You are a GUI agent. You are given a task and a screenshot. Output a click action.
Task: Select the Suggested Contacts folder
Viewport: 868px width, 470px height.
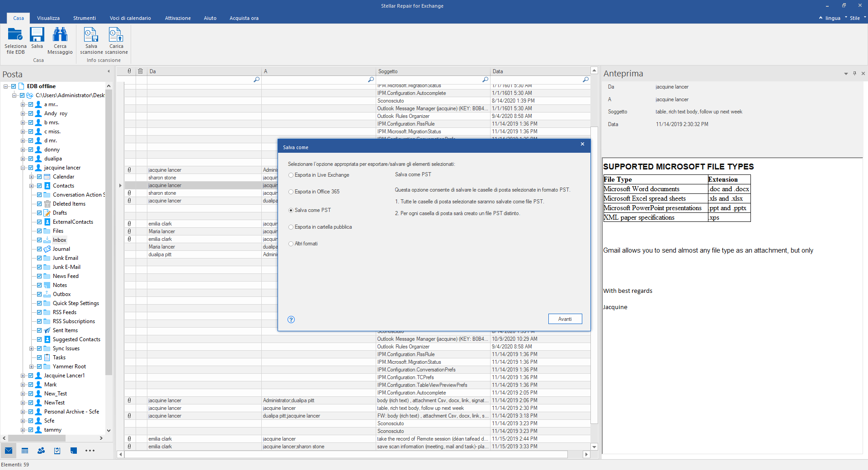[76, 339]
